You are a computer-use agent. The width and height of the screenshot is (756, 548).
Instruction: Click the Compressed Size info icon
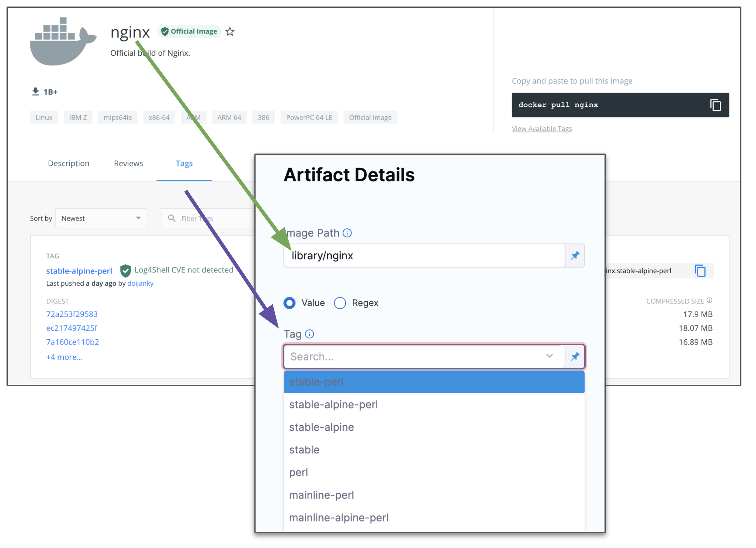(709, 300)
